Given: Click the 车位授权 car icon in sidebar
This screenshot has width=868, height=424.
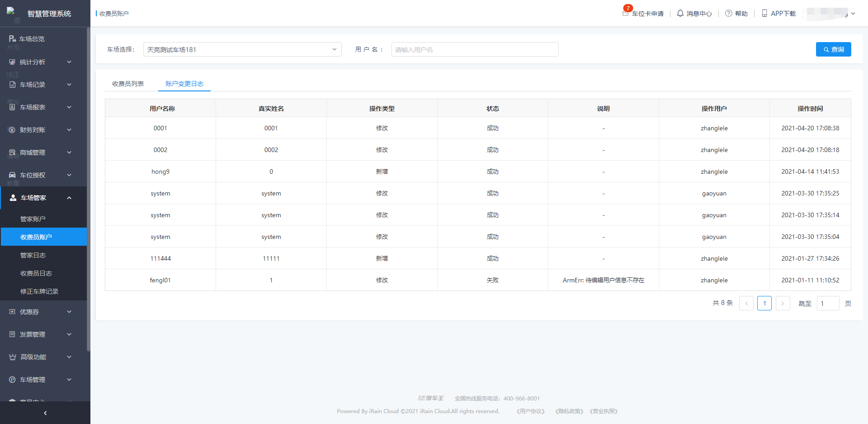Looking at the screenshot, I should click(x=12, y=175).
